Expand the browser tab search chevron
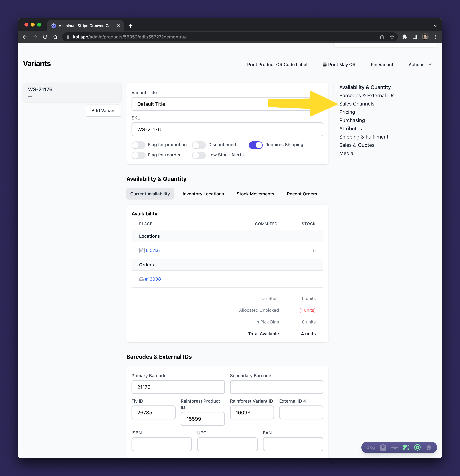The width and height of the screenshot is (460, 476). 435,26
